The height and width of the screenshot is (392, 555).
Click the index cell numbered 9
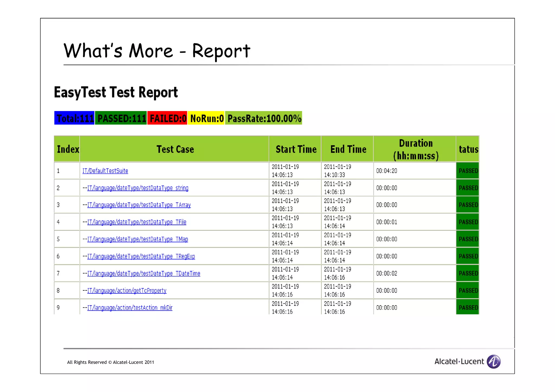point(67,307)
